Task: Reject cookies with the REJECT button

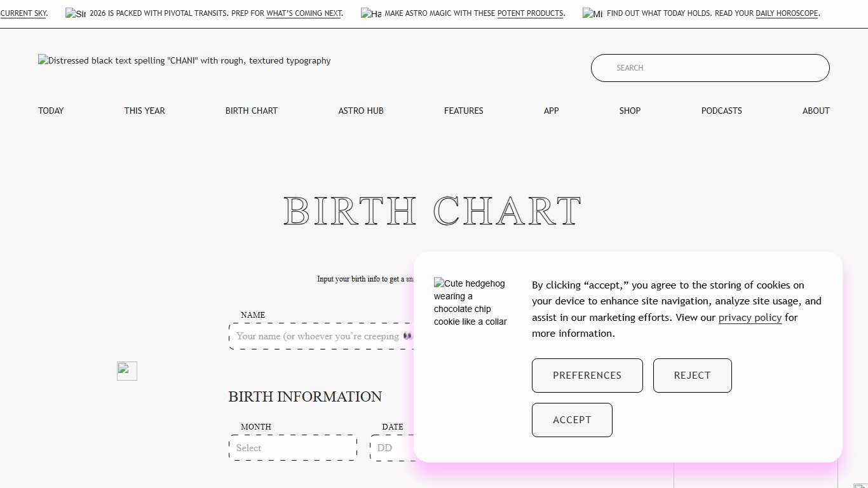Action: [x=692, y=376]
